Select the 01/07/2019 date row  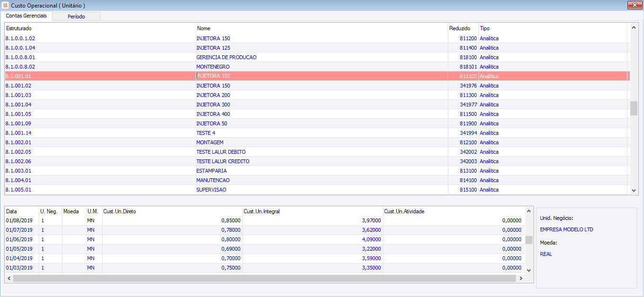click(264, 230)
